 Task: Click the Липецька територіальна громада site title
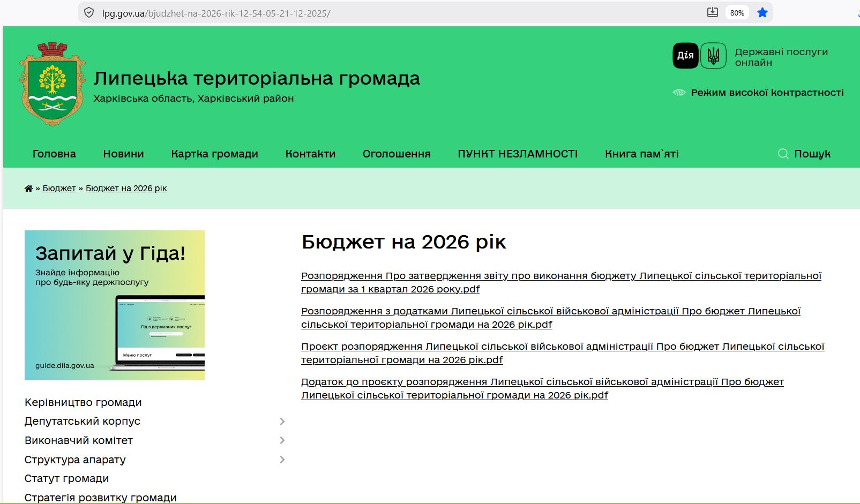257,78
